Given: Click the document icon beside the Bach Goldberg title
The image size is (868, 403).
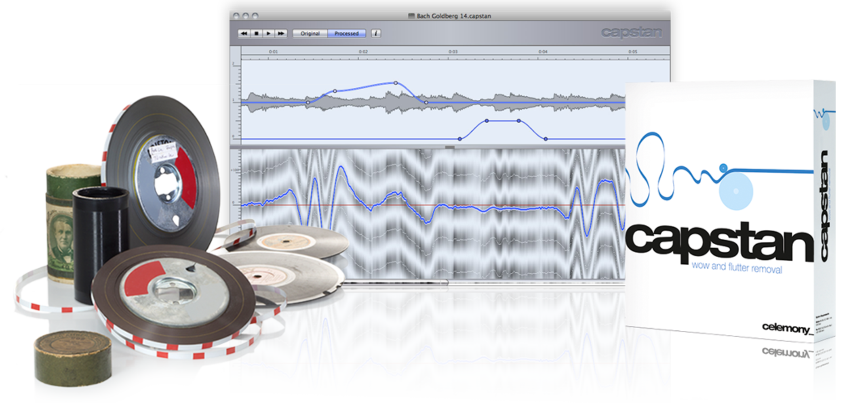Looking at the screenshot, I should pyautogui.click(x=411, y=16).
